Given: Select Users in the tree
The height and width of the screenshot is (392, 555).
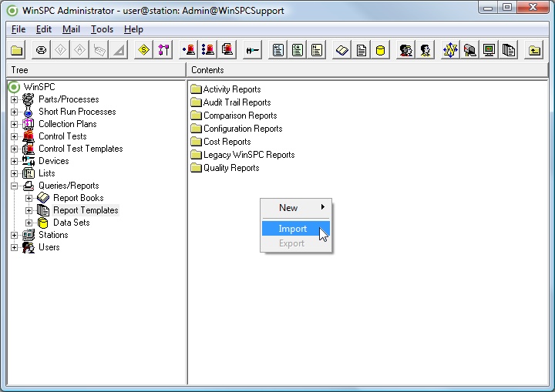Looking at the screenshot, I should click(49, 247).
